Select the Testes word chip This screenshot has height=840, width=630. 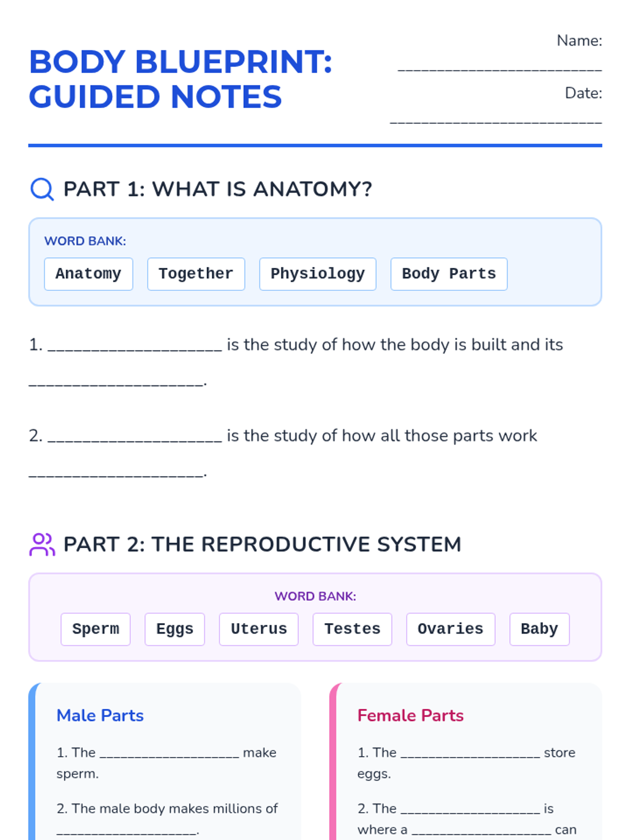point(352,629)
